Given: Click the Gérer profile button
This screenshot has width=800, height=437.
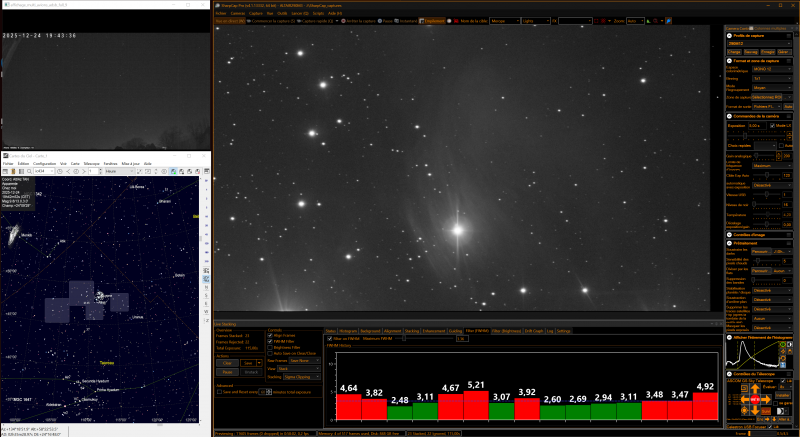Looking at the screenshot, I should point(784,52).
